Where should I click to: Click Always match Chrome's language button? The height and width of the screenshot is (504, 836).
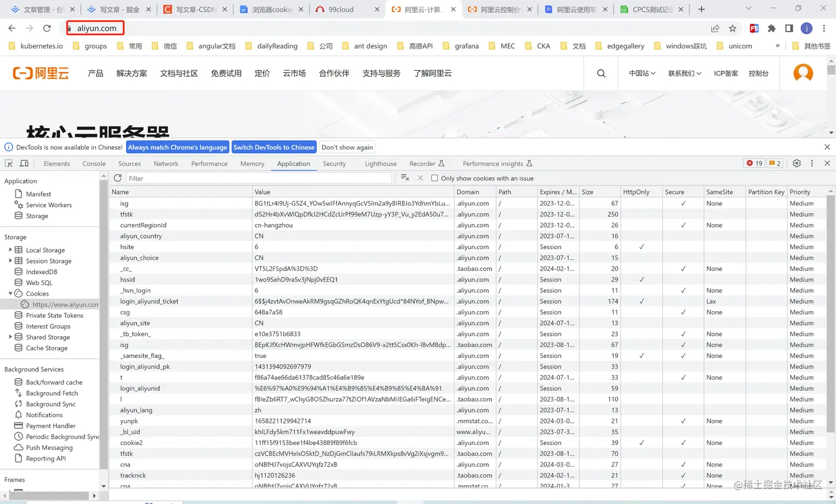(177, 147)
